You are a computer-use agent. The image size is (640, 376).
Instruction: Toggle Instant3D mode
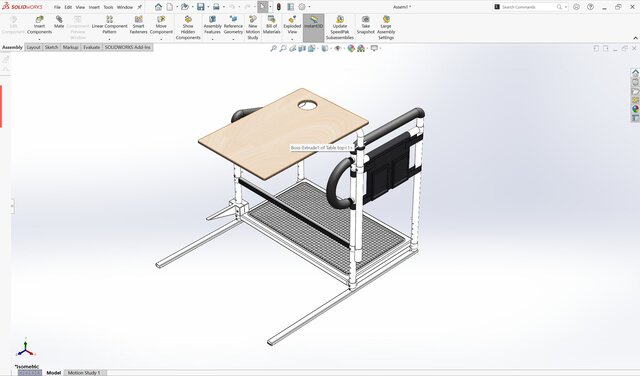313,28
